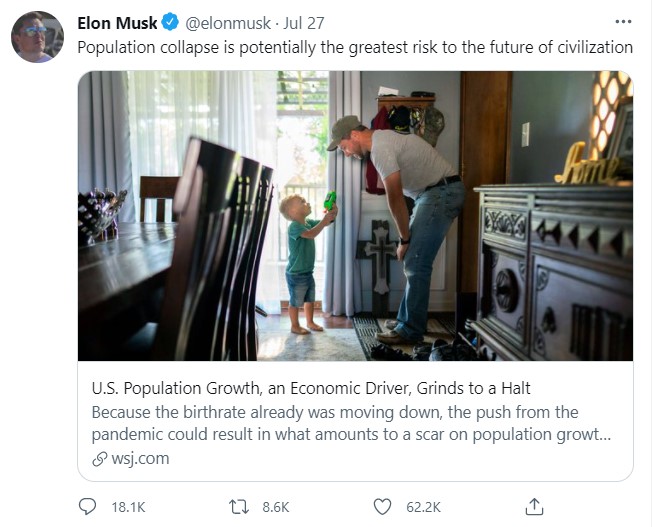Open Elon Musk's profile avatar
The image size is (655, 527).
point(37,38)
